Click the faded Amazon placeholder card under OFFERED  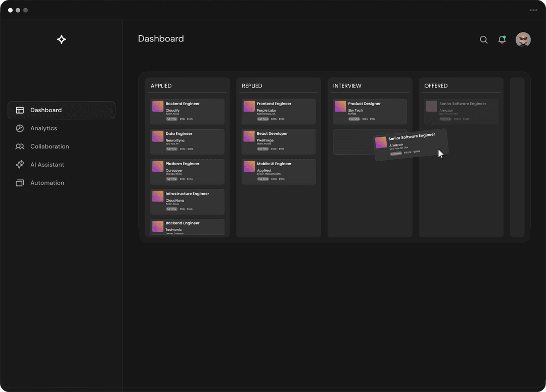461,111
